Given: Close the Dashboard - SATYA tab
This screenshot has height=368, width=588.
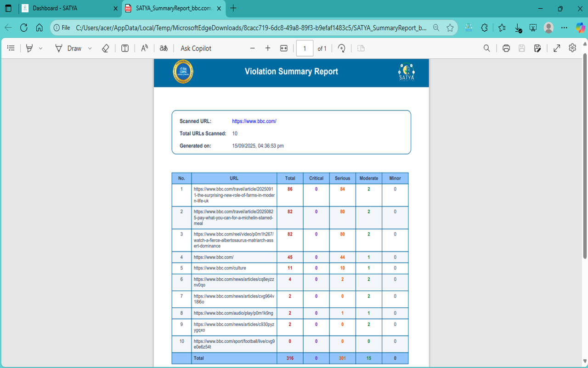Looking at the screenshot, I should [115, 8].
